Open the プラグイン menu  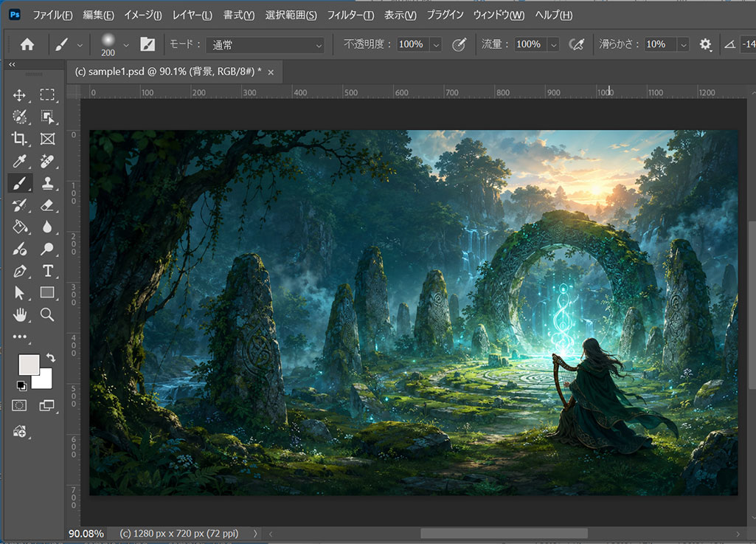445,15
